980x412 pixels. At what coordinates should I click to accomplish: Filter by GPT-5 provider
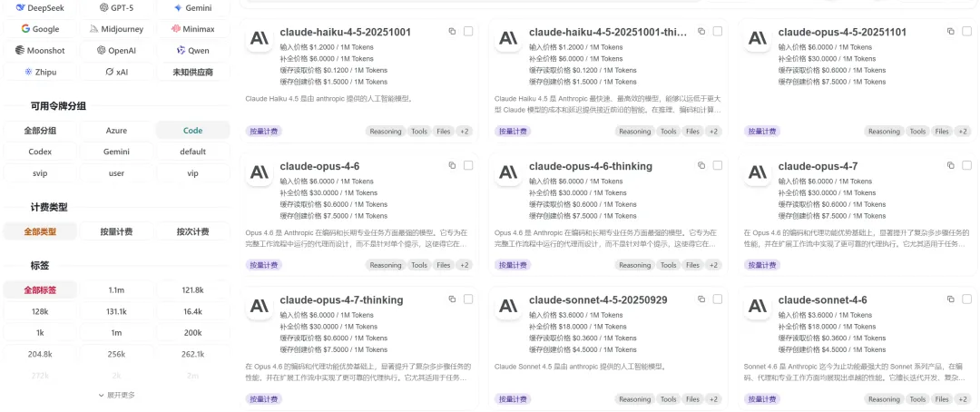pyautogui.click(x=116, y=8)
